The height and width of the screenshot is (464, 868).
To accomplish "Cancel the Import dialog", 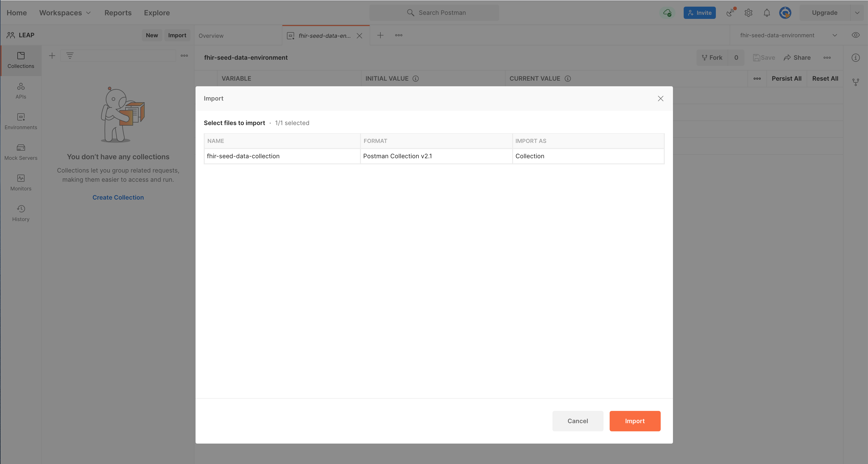I will tap(577, 421).
